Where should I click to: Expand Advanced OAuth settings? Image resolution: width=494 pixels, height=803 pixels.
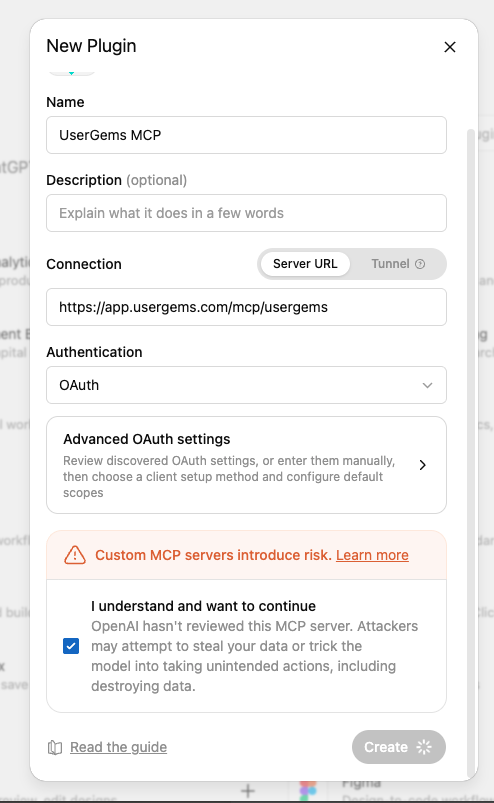click(246, 465)
